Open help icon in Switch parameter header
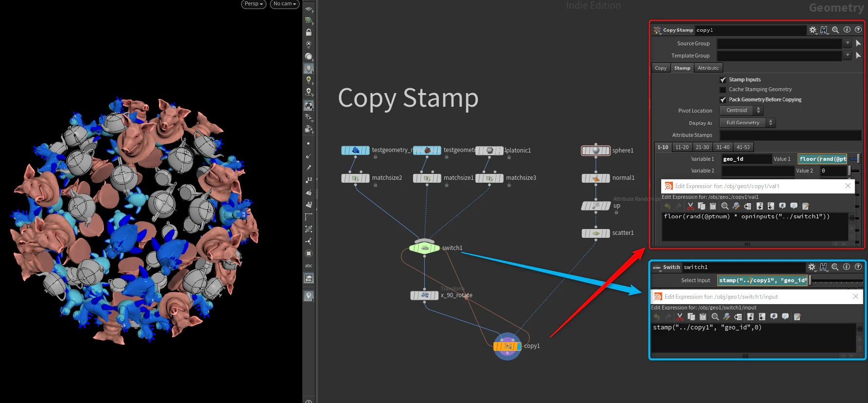 (858, 267)
